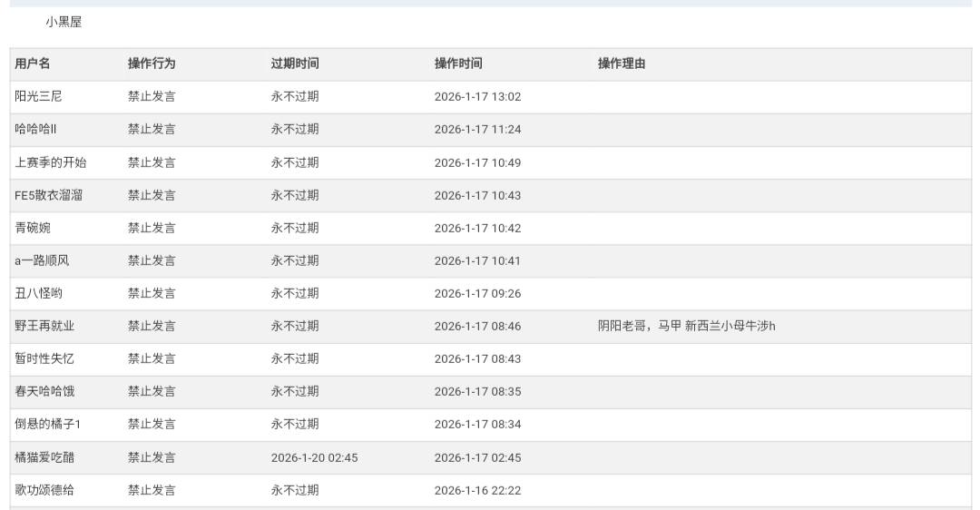Click the username 丑八怪哟

pyautogui.click(x=39, y=293)
